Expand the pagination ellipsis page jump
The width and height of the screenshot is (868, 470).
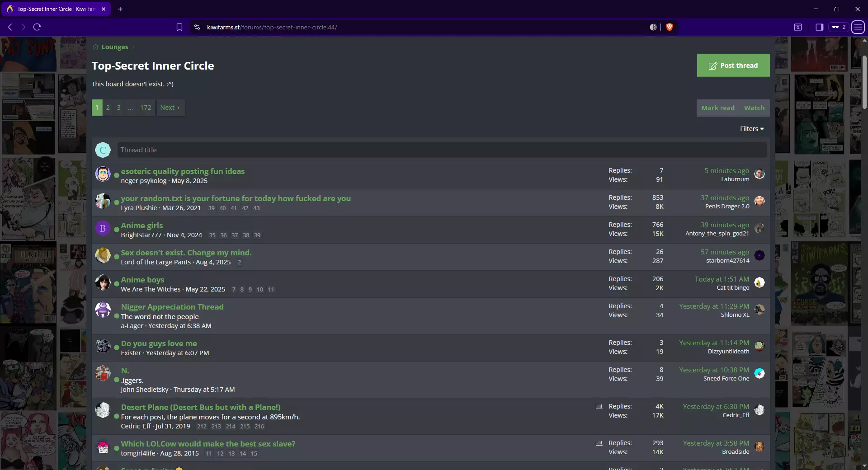(x=130, y=108)
